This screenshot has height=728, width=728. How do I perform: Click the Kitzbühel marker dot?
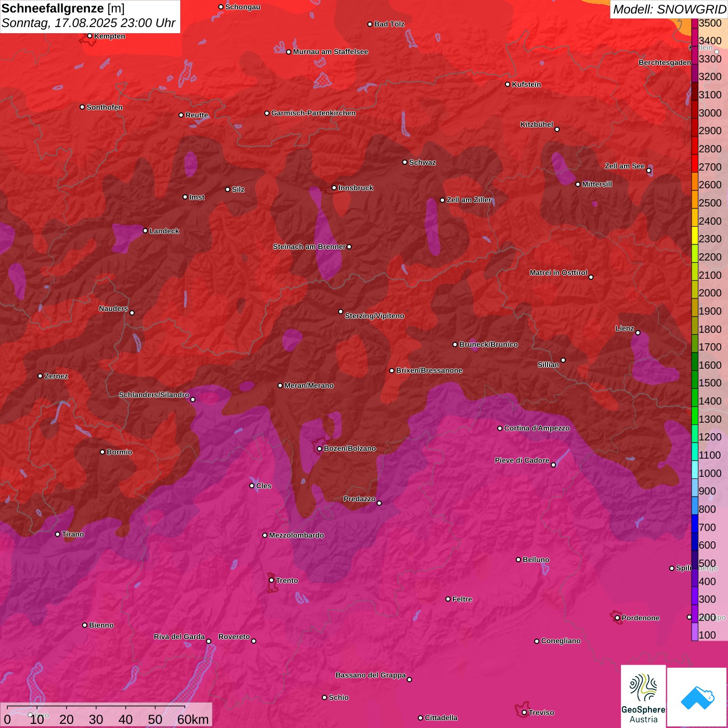pos(557,129)
